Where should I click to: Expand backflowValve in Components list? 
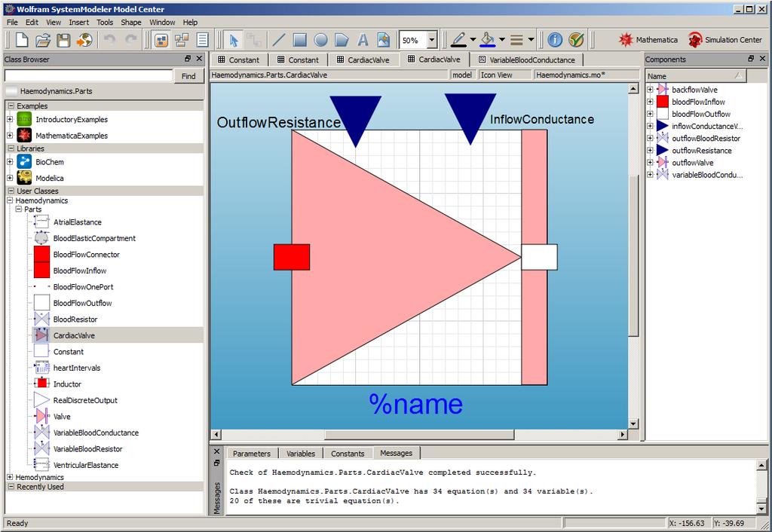650,90
